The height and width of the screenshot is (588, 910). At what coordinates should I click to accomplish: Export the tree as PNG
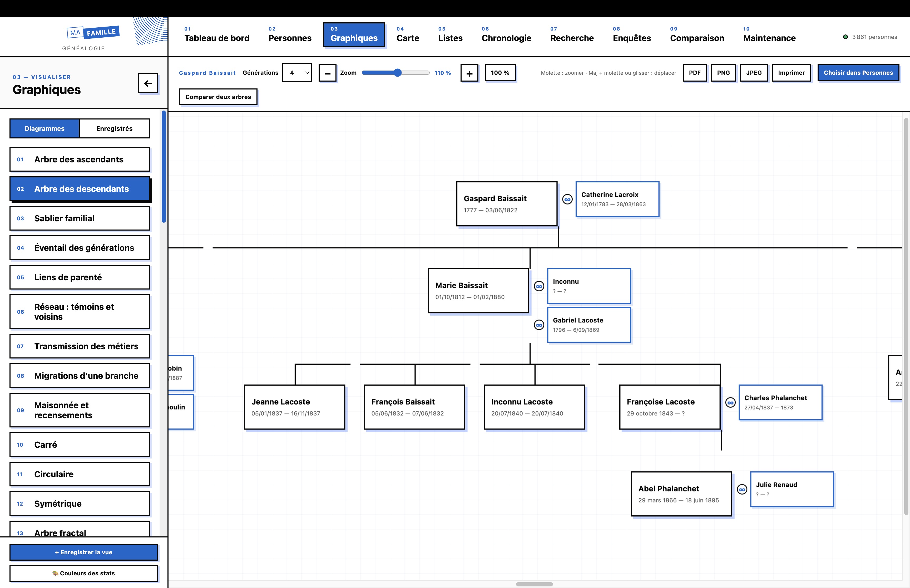point(723,73)
